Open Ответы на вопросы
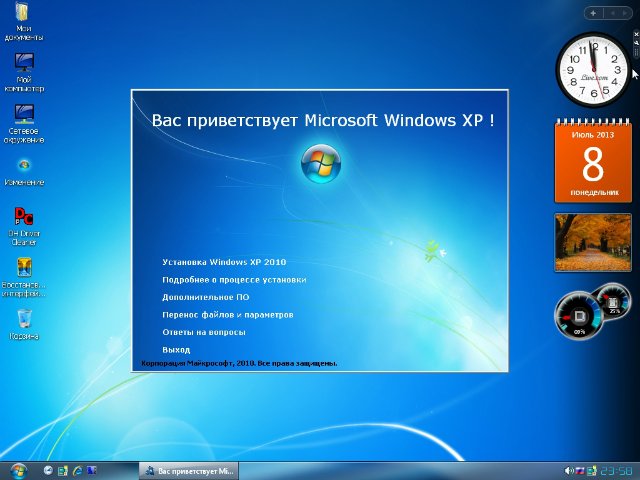The height and width of the screenshot is (480, 640). click(x=203, y=332)
